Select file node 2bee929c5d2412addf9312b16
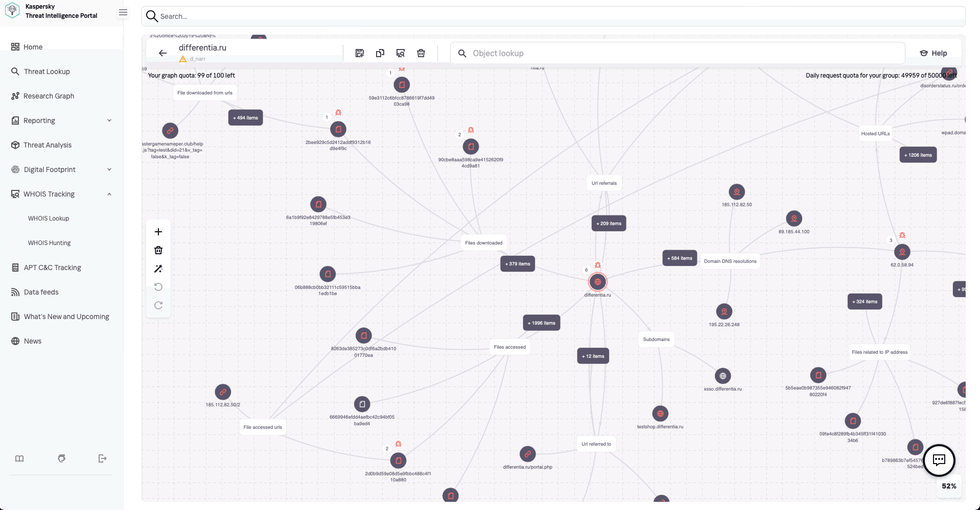 [x=338, y=130]
